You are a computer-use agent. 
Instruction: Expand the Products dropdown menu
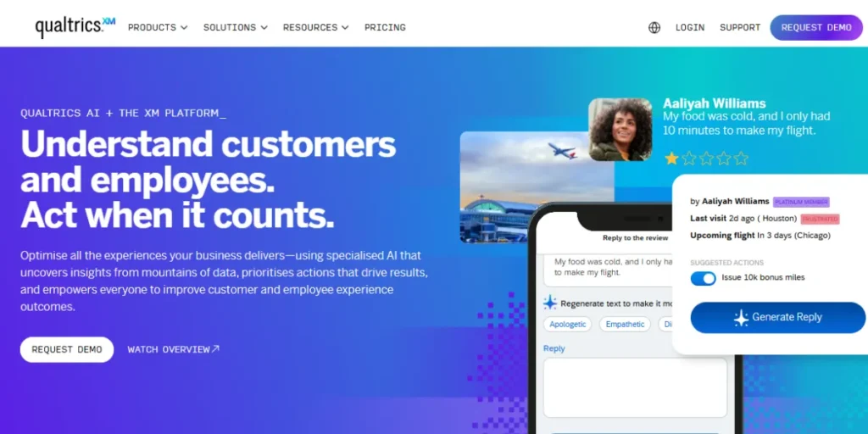[158, 27]
